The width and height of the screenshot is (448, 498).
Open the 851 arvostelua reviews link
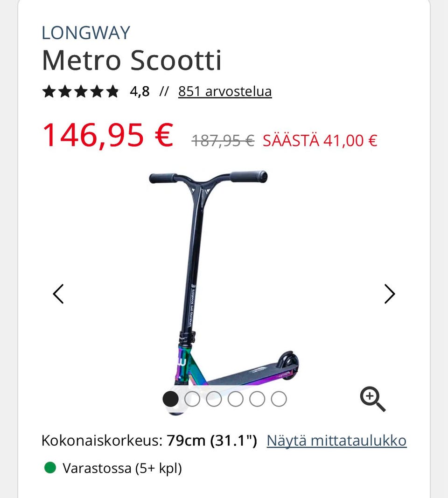click(x=225, y=91)
